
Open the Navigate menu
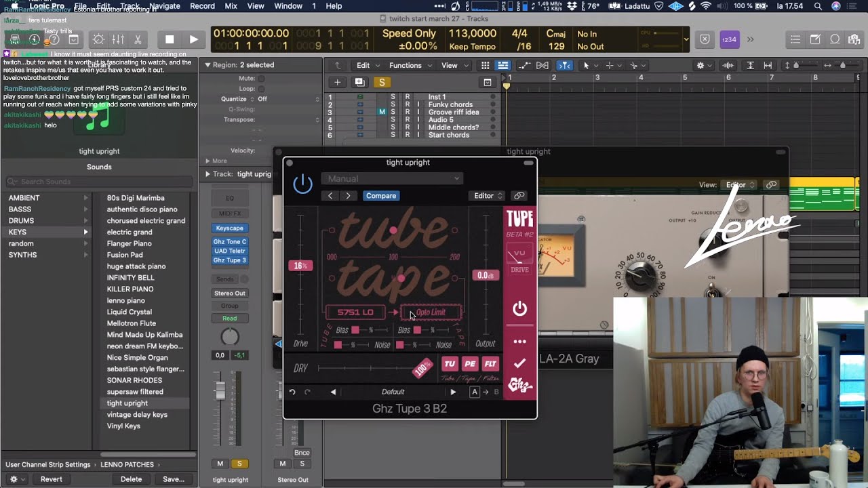[x=165, y=6]
